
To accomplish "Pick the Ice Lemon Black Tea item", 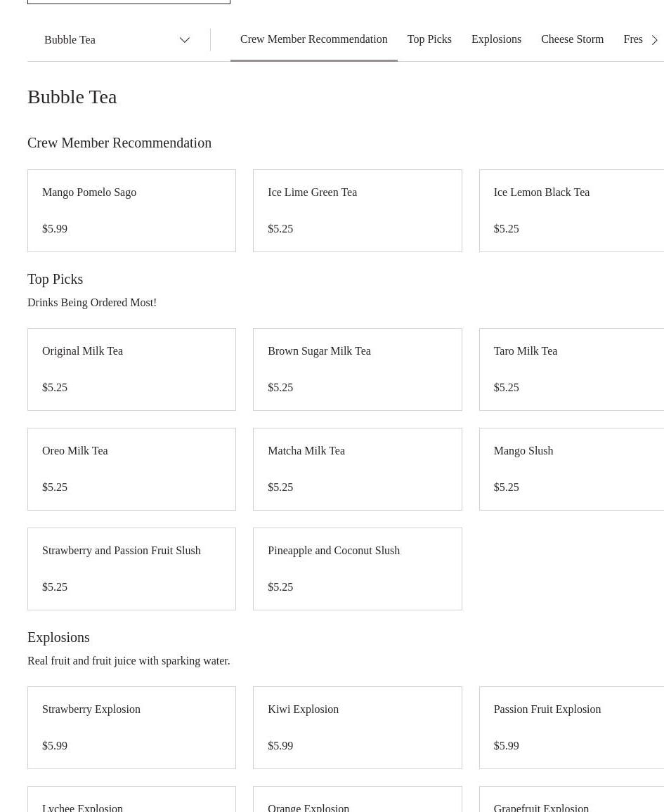I will pyautogui.click(x=571, y=210).
